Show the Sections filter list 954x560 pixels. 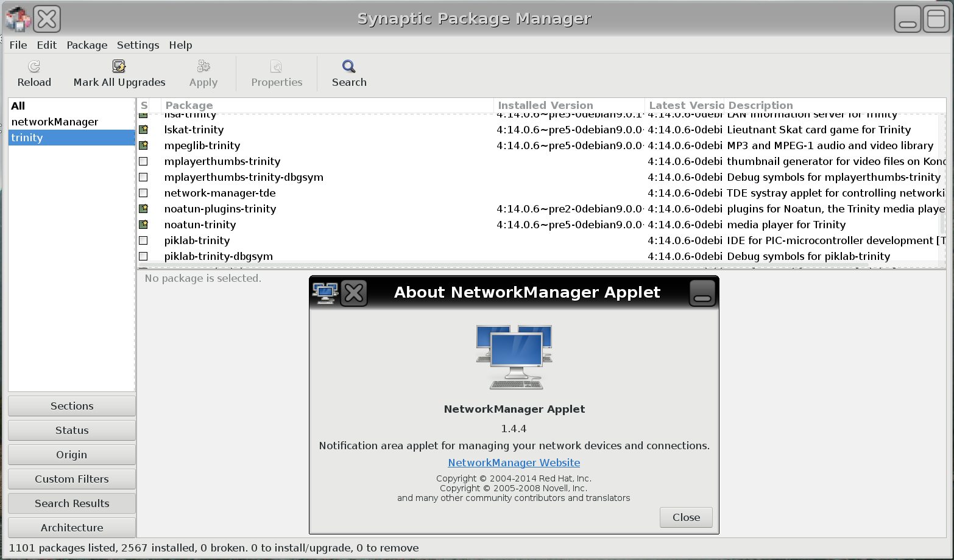[x=72, y=406]
